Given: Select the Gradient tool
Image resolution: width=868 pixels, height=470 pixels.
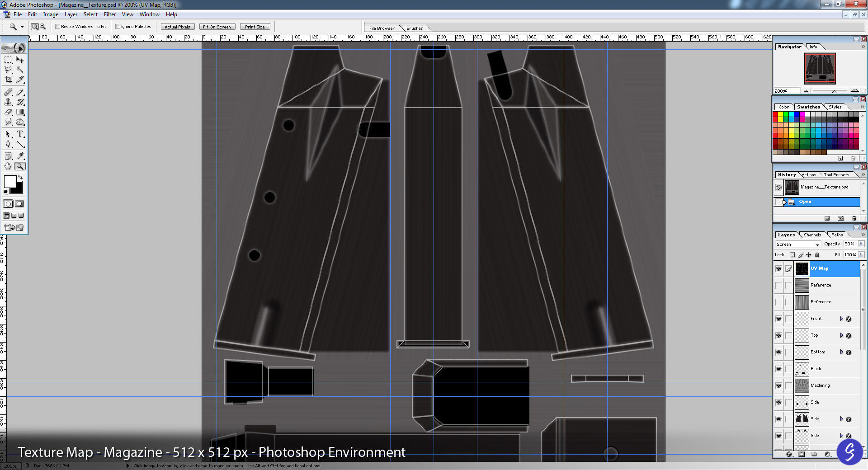Looking at the screenshot, I should (20, 112).
